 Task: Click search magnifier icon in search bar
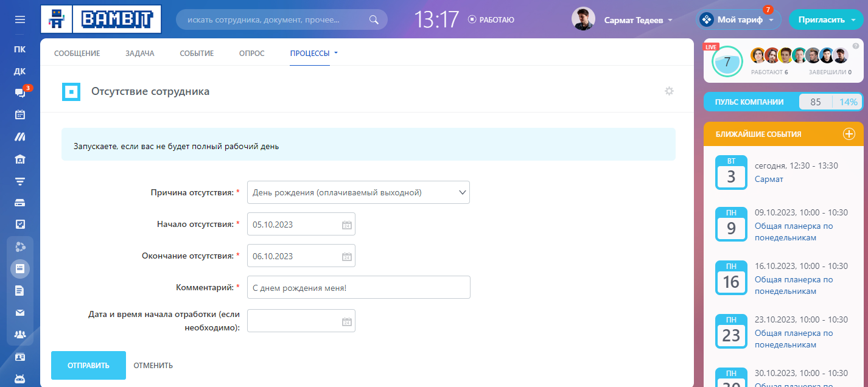pyautogui.click(x=374, y=19)
